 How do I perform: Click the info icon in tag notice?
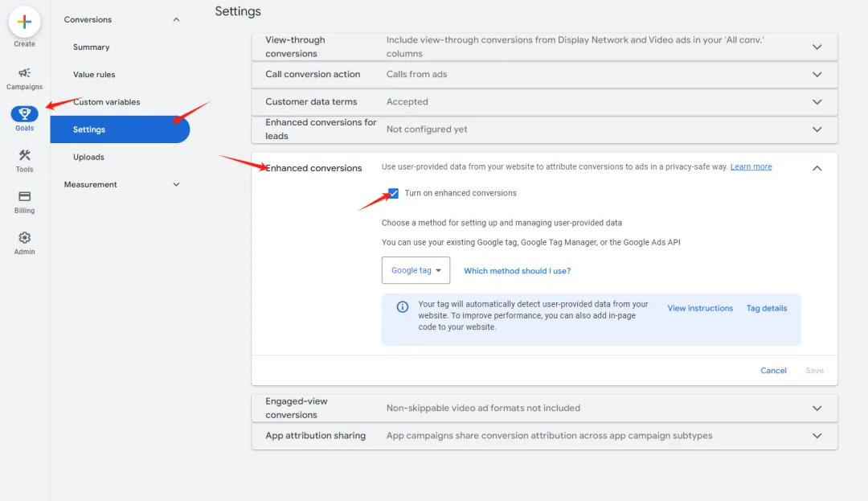click(x=403, y=306)
